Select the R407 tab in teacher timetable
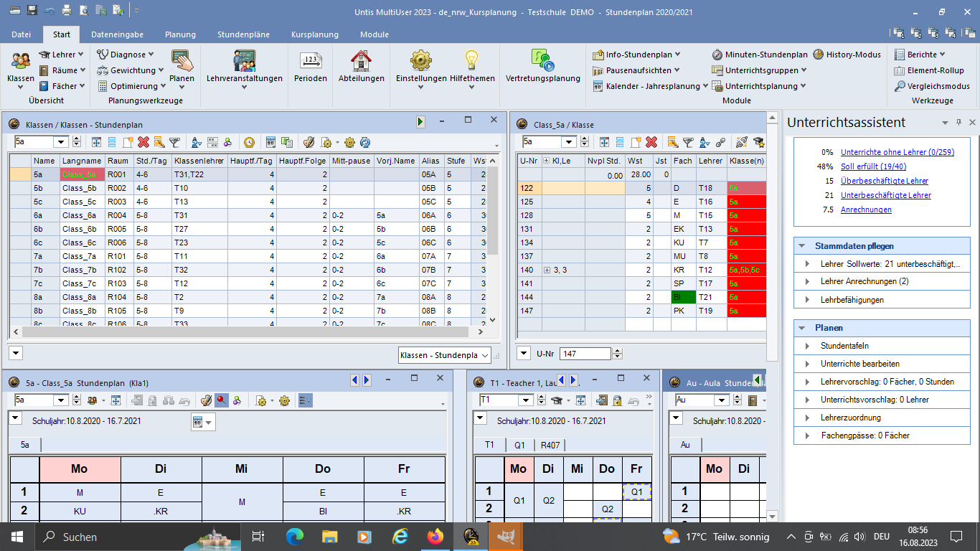Viewport: 980px width, 551px height. 550,445
